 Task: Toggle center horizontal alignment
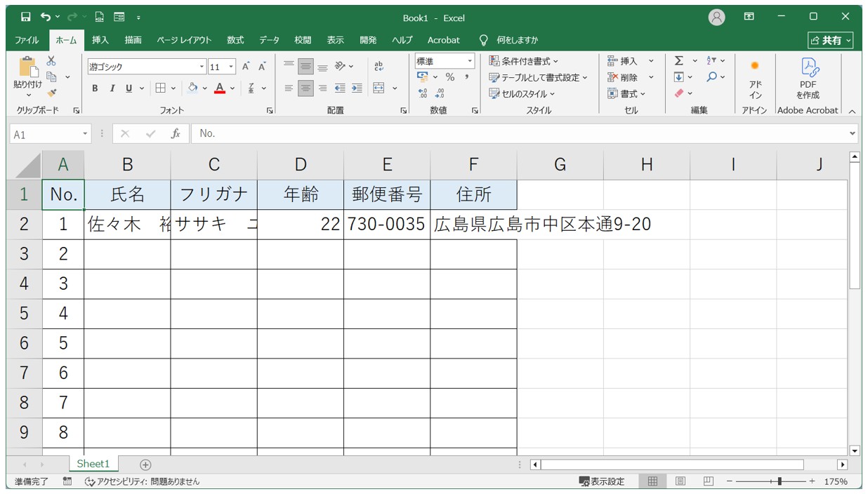305,88
